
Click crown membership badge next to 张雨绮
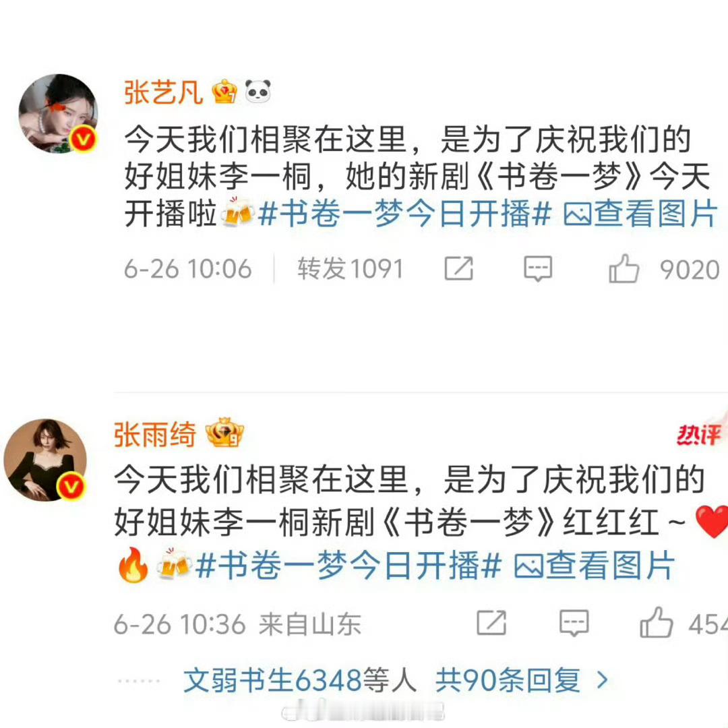click(x=224, y=432)
